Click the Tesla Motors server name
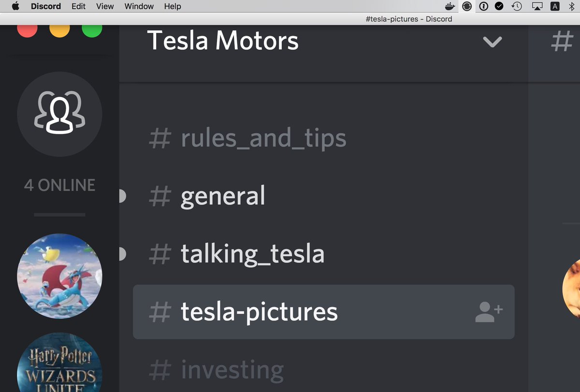Screen dimensions: 580x392 (223, 40)
